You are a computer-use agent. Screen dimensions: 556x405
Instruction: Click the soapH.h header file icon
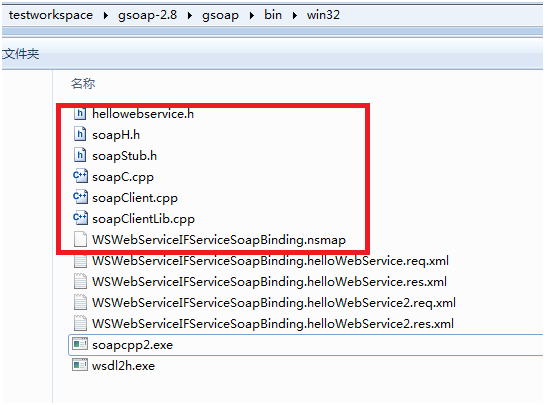point(80,135)
